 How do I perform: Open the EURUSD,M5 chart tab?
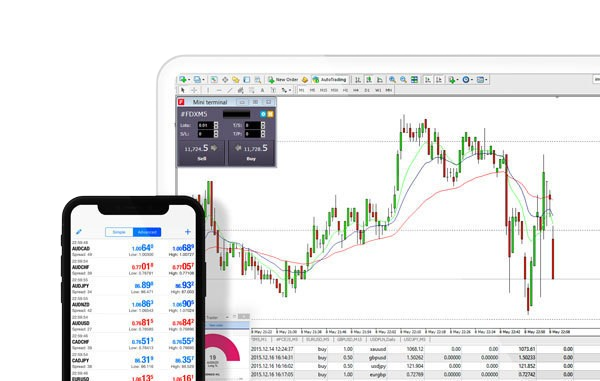click(x=318, y=340)
